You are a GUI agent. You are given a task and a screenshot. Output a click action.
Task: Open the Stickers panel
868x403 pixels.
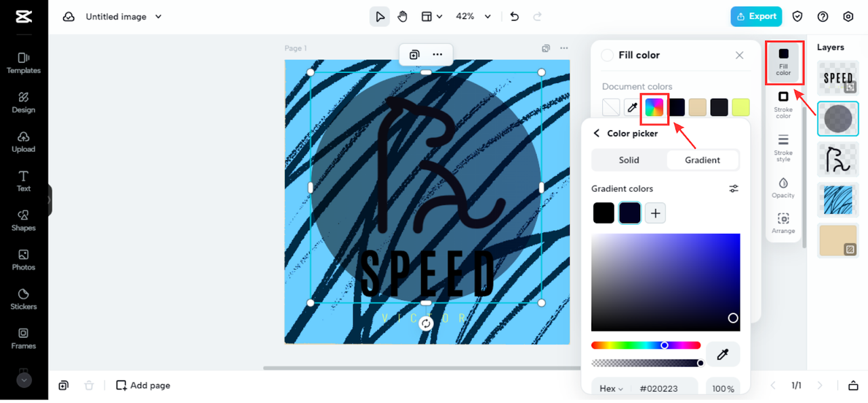[24, 299]
